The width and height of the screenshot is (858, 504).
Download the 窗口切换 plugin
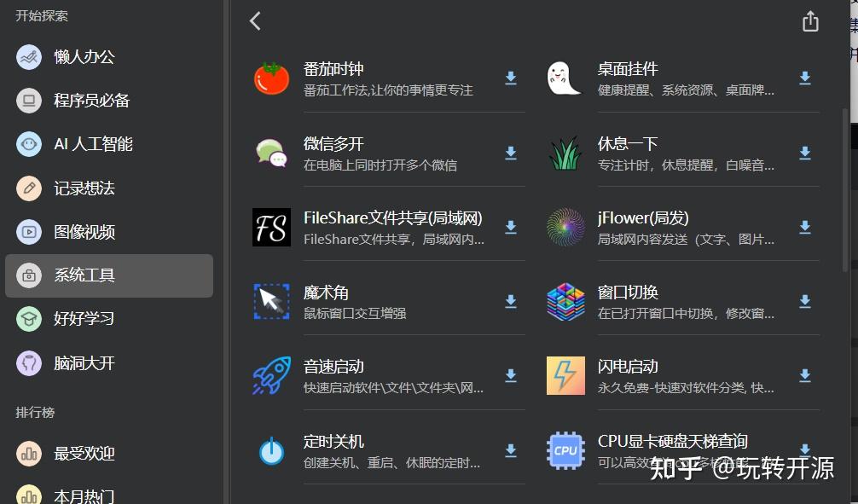click(x=804, y=301)
